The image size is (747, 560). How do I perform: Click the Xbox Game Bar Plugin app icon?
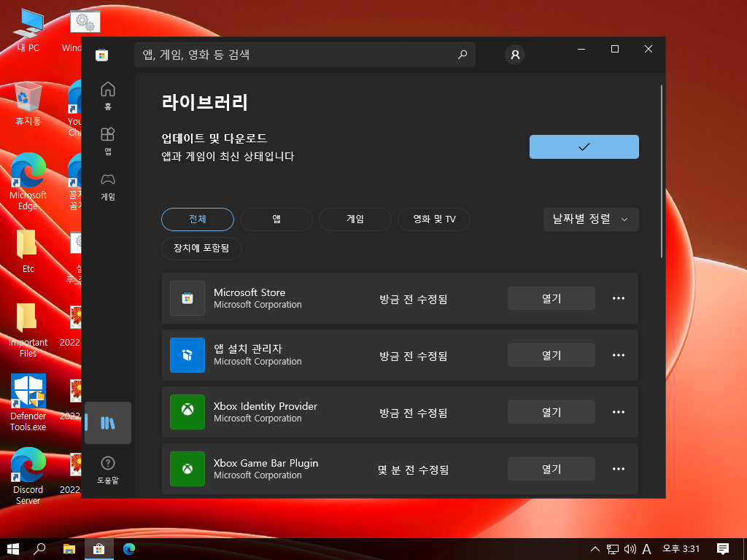pos(187,469)
